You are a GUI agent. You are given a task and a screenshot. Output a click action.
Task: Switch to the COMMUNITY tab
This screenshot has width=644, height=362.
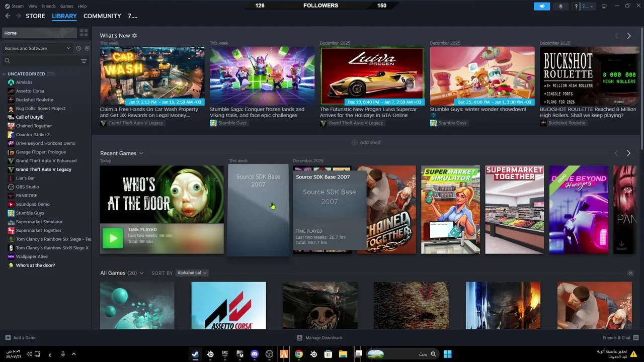(102, 16)
